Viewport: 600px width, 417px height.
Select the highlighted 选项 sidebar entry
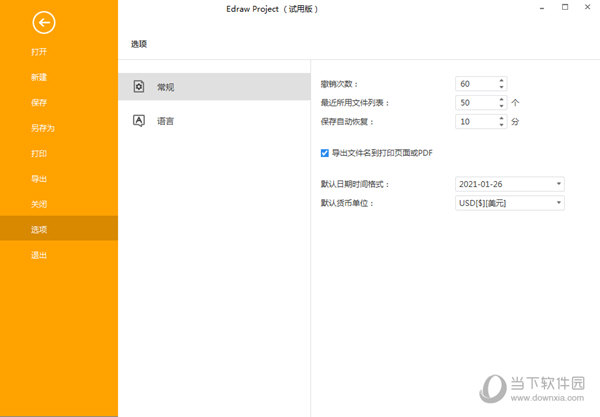pyautogui.click(x=59, y=228)
